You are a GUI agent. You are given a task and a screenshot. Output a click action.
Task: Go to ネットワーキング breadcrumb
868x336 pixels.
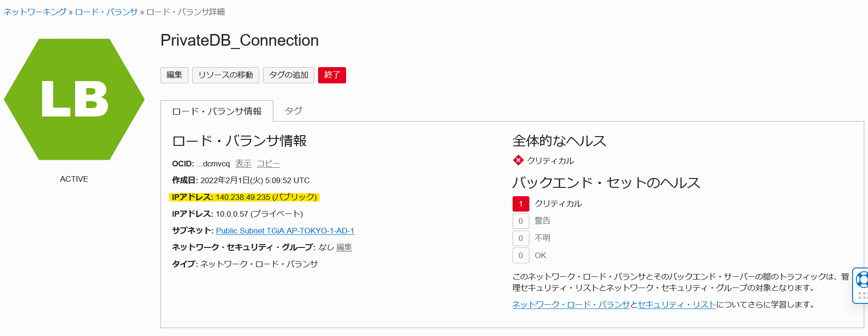point(35,12)
